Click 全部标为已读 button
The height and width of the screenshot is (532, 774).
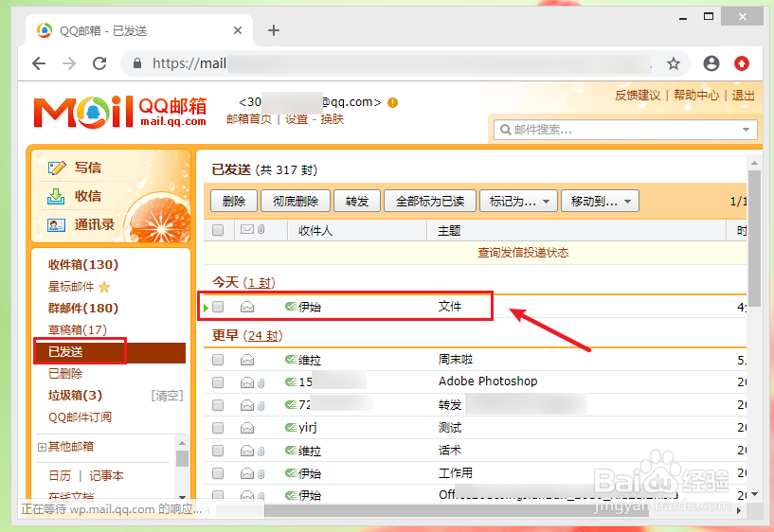point(430,202)
